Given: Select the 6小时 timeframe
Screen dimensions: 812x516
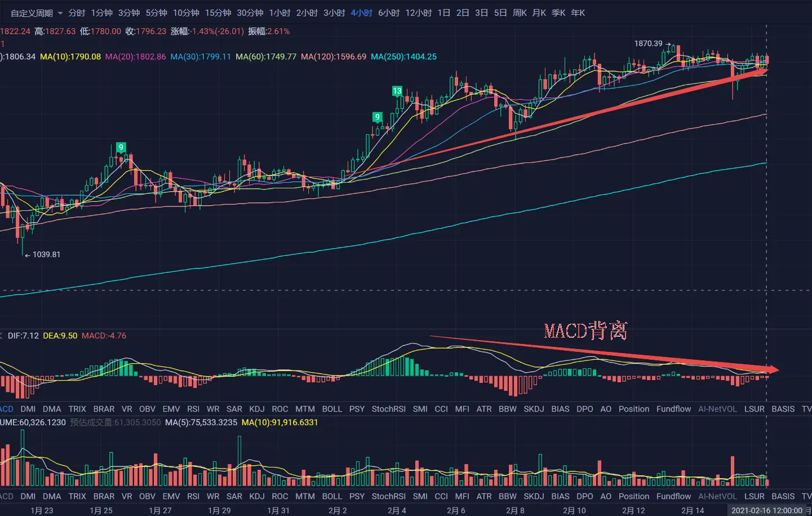Looking at the screenshot, I should pos(389,13).
